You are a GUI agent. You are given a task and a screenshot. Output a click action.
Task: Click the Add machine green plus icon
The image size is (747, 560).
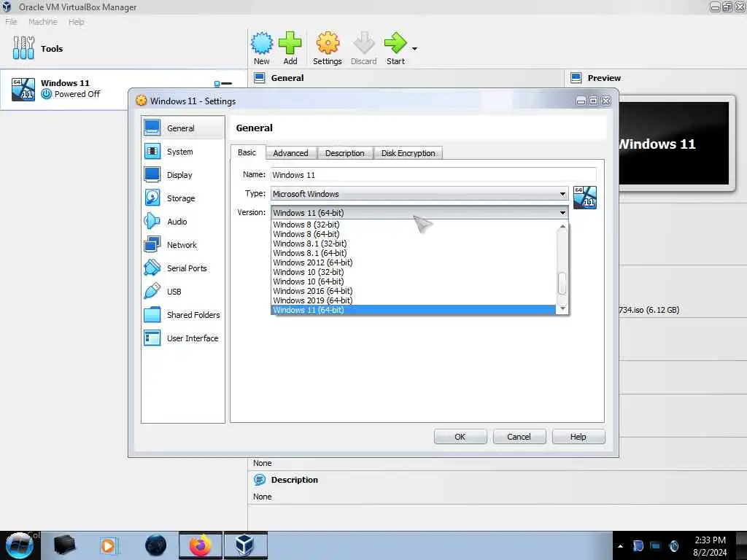pos(290,43)
